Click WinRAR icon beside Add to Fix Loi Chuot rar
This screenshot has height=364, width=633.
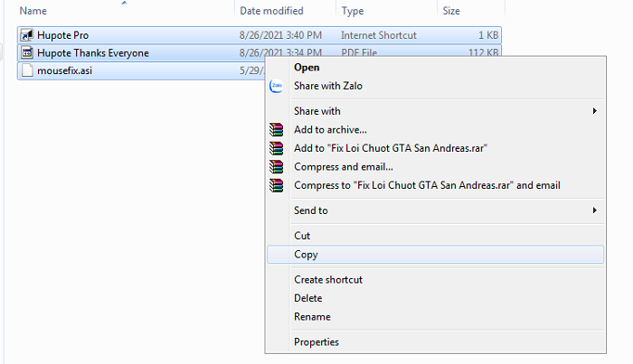pyautogui.click(x=277, y=148)
